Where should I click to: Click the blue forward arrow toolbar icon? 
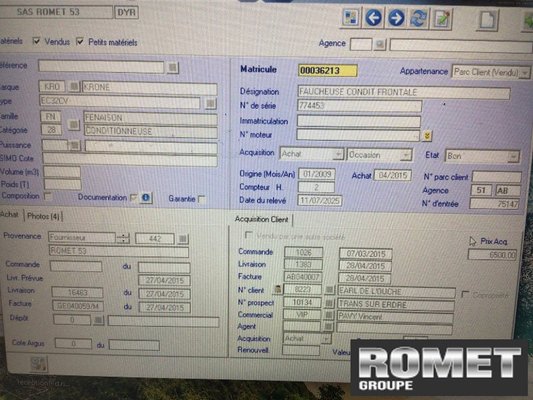(x=396, y=18)
